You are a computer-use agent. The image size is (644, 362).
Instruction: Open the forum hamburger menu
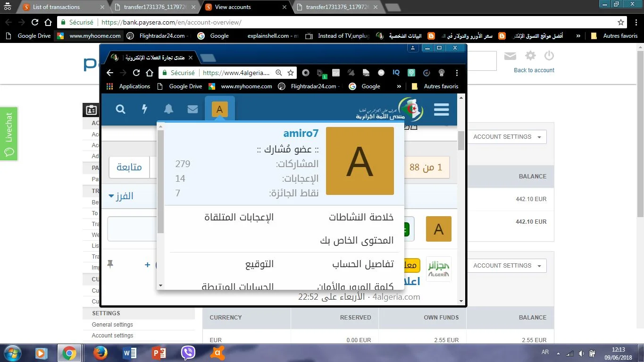coord(441,109)
